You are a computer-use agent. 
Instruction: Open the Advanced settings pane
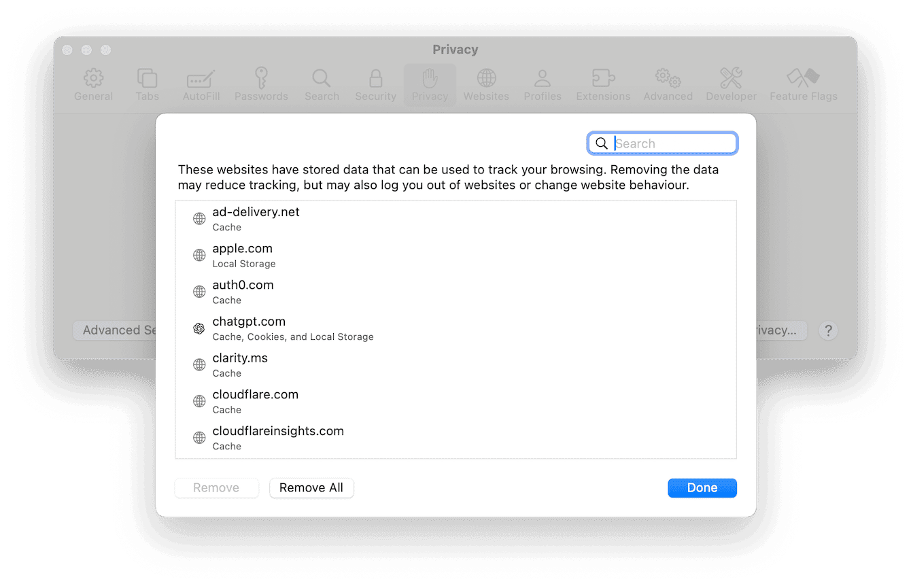[x=667, y=84]
